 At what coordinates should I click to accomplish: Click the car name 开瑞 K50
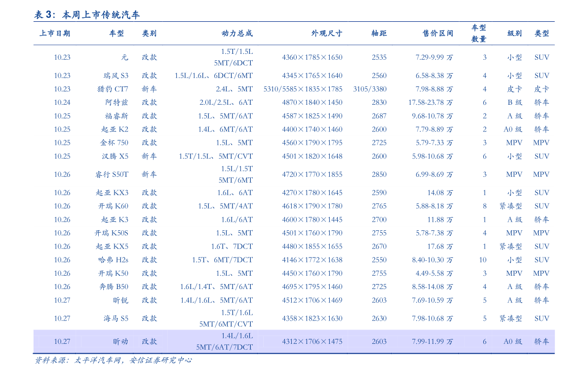[x=113, y=274]
